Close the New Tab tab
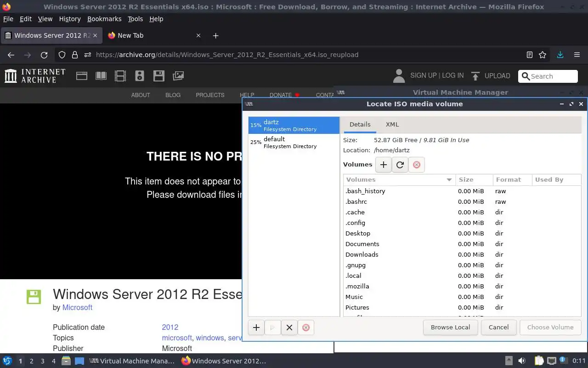This screenshot has height=368, width=588. tap(198, 35)
